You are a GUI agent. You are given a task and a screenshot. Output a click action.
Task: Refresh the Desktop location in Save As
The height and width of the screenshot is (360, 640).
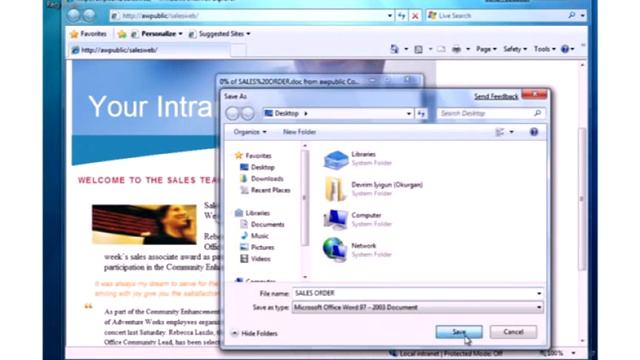click(421, 113)
